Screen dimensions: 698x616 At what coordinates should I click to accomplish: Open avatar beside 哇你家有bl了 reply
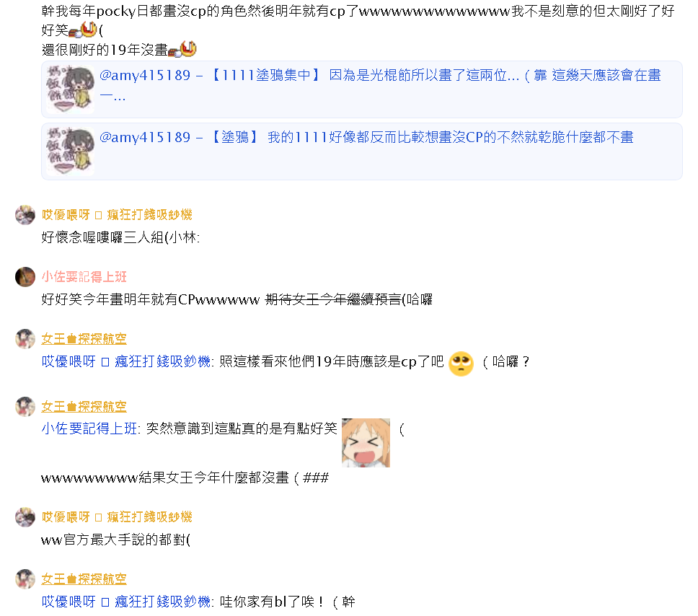25,579
